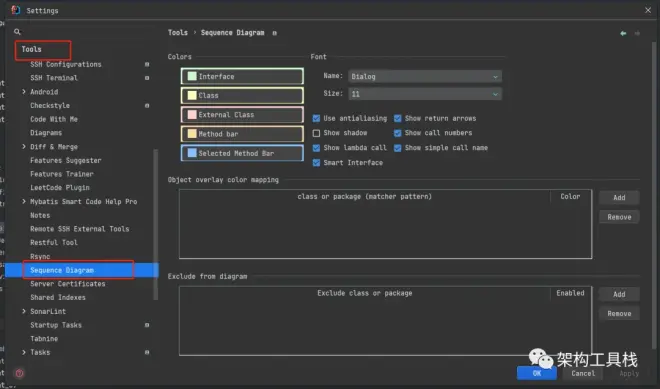Open Remote SSH External Tools settings

point(80,229)
